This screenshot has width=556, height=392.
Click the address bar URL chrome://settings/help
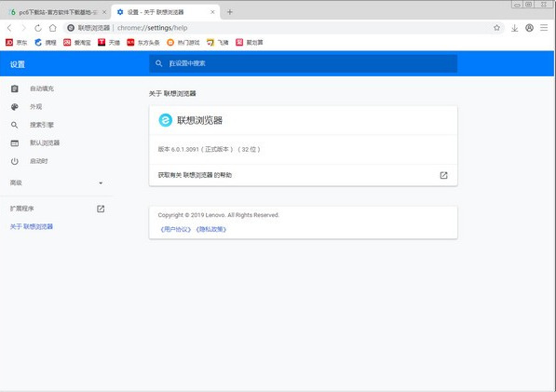pos(153,28)
